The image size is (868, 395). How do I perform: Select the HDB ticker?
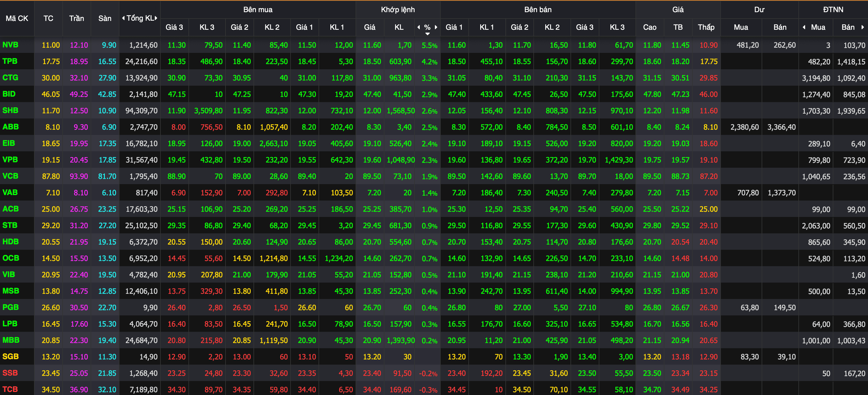tap(10, 242)
